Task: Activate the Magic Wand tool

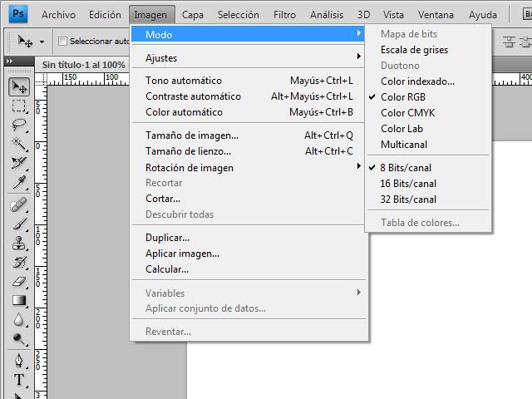Action: click(19, 144)
